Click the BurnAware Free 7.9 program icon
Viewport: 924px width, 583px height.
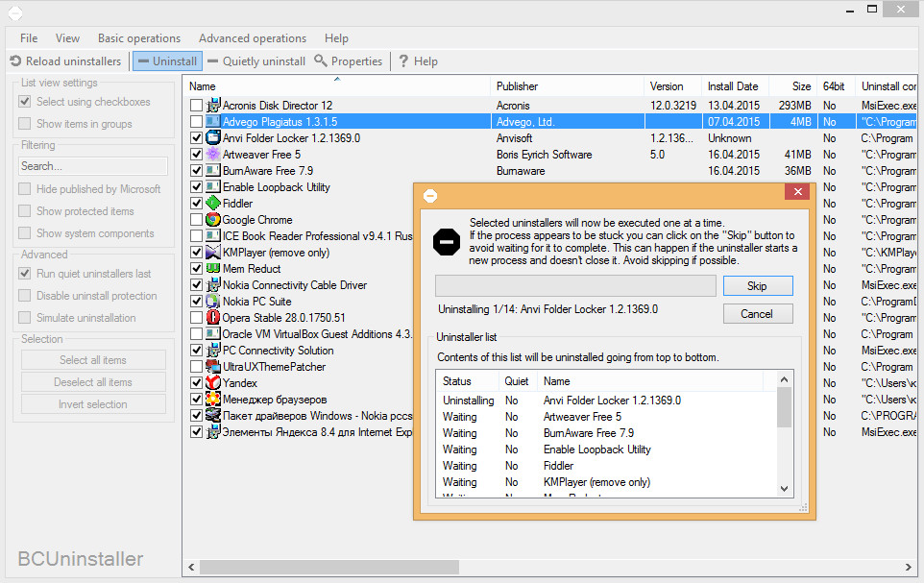point(212,171)
